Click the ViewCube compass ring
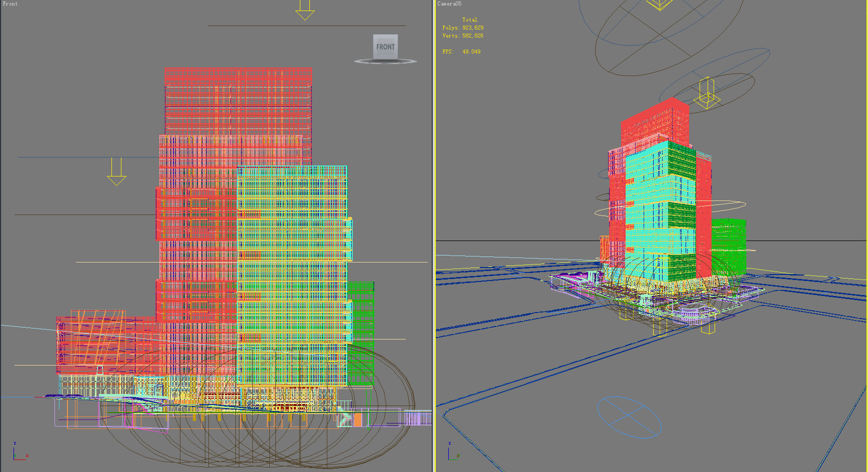The width and height of the screenshot is (868, 472). [x=385, y=61]
